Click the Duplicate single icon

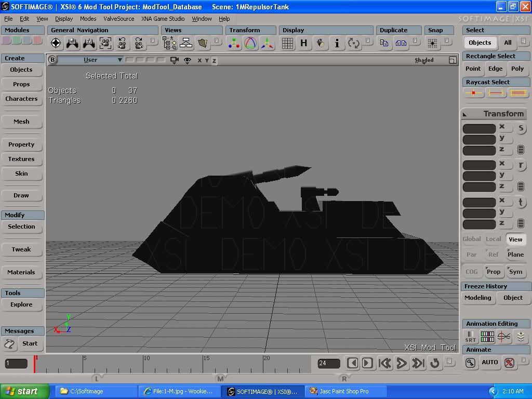(384, 43)
